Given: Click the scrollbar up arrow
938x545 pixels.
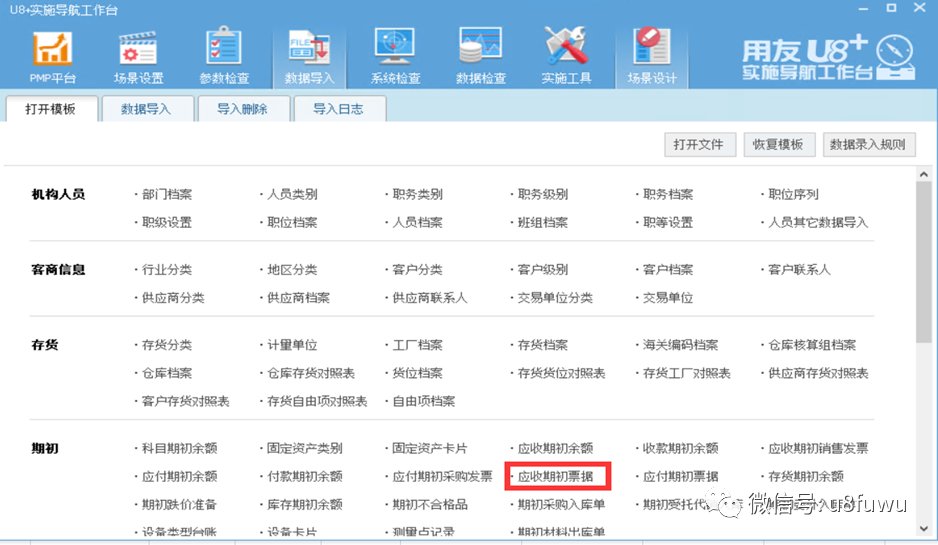Looking at the screenshot, I should coord(923,174).
